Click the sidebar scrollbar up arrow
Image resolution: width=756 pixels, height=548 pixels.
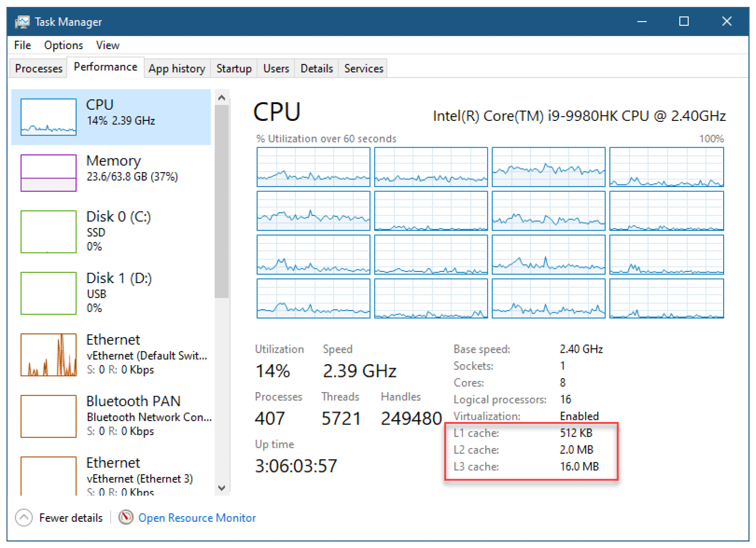coord(222,98)
